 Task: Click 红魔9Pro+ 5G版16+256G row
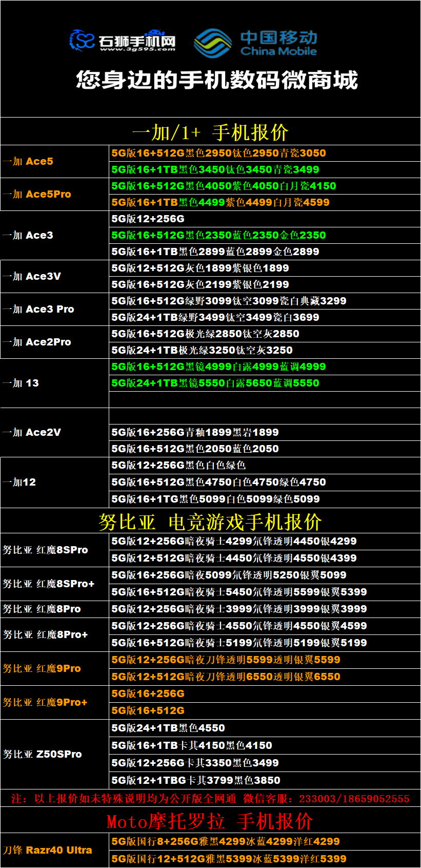tap(265, 693)
